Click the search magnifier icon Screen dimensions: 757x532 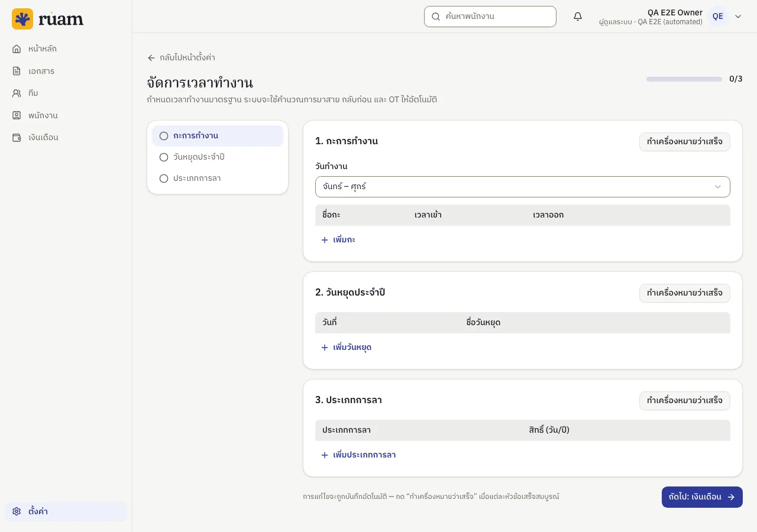pyautogui.click(x=436, y=17)
